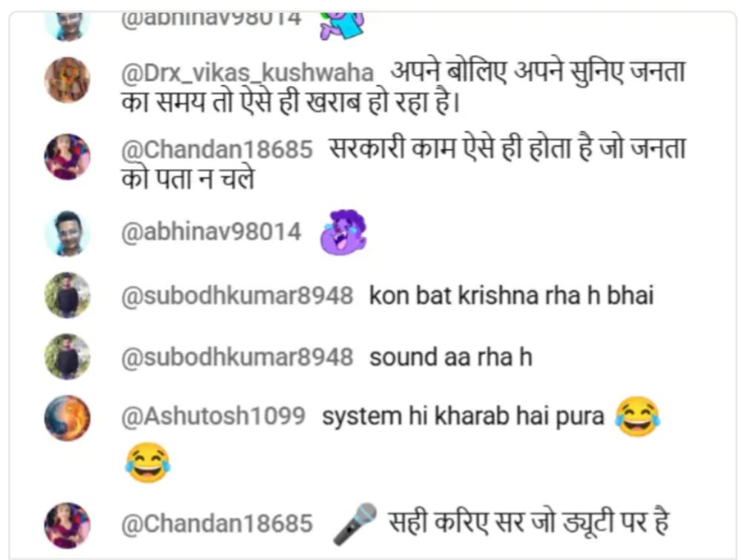The height and width of the screenshot is (560, 741).
Task: Click Ashutosh1099's yin-yang fire avatar
Action: point(67,418)
